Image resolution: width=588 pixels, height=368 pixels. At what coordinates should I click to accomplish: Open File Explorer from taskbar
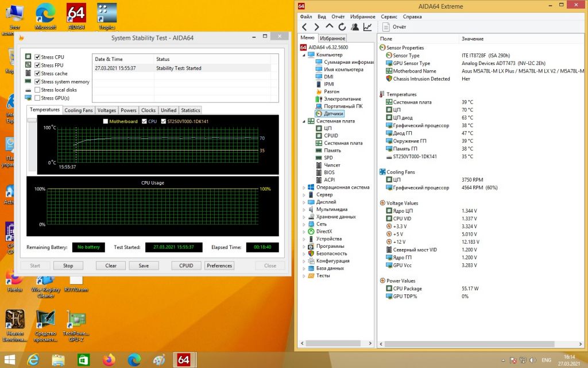point(58,360)
